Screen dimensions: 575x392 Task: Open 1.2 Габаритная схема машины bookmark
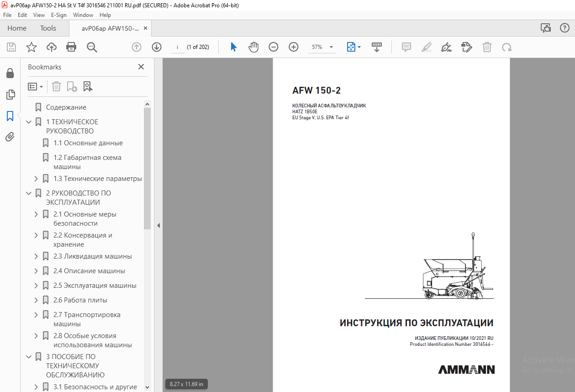coord(88,162)
